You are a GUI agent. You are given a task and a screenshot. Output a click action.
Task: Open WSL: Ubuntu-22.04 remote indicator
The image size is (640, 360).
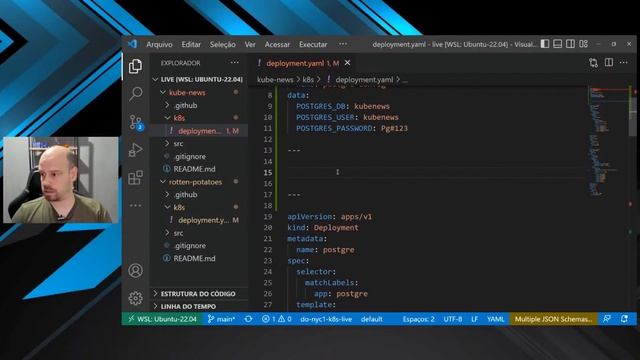coord(162,319)
